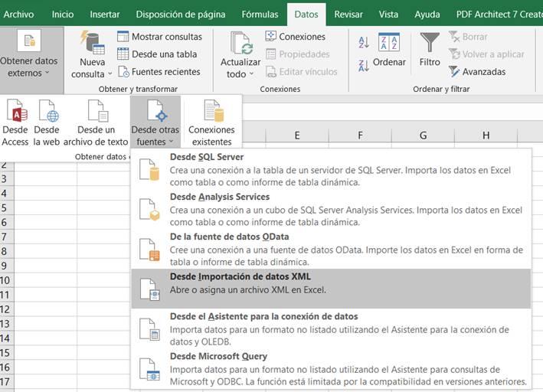The image size is (543, 392).
Task: Click the Actualizar todo icon
Action: (241, 44)
